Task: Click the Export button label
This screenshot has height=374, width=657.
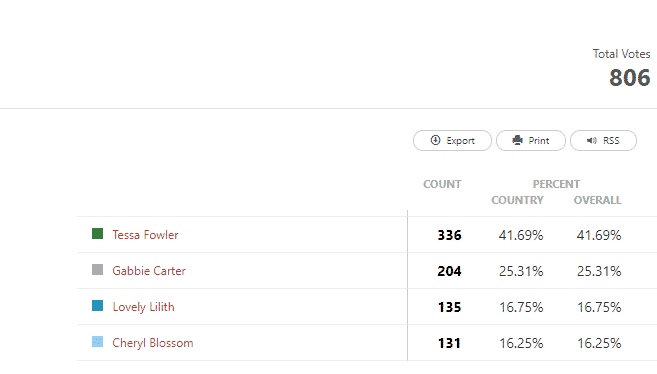Action: pos(460,141)
